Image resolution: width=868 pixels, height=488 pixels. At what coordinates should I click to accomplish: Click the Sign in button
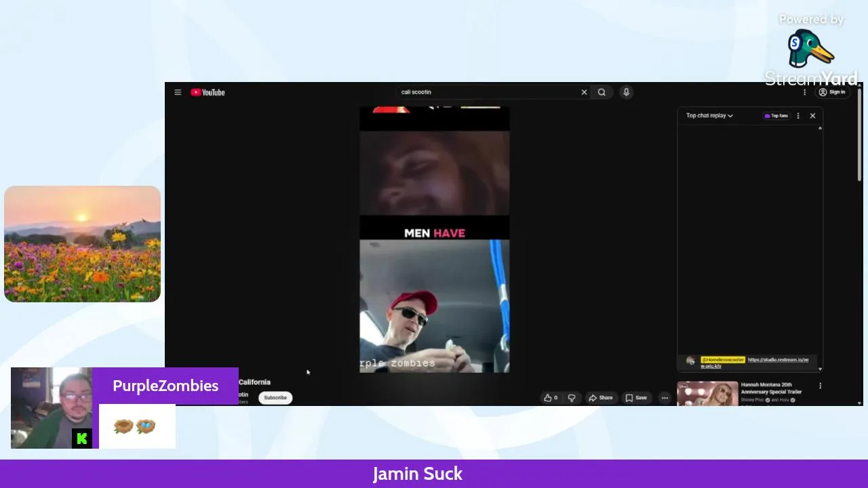[832, 92]
